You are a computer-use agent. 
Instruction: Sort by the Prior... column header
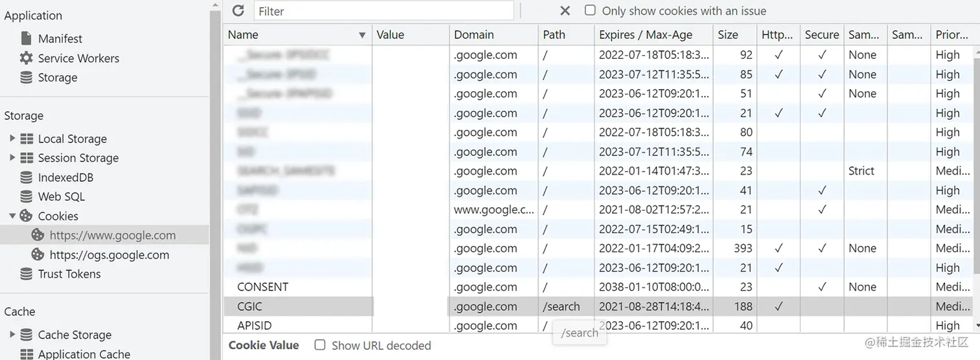951,35
